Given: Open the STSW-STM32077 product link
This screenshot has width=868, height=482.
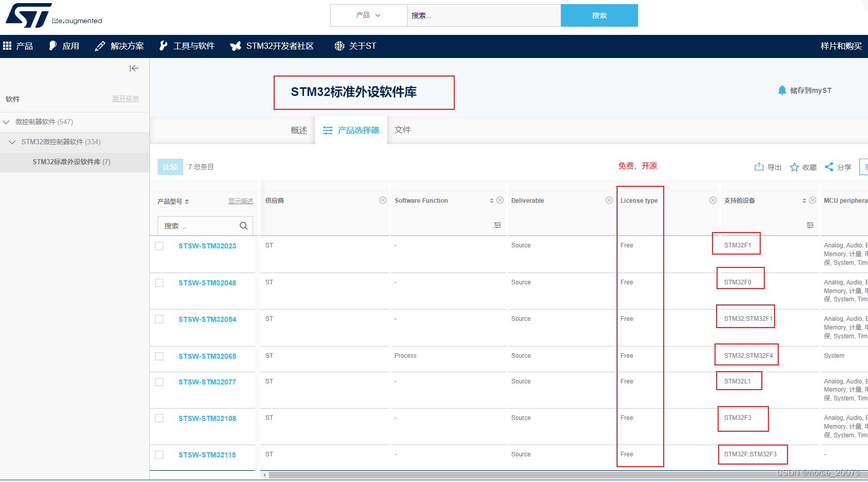Looking at the screenshot, I should point(207,381).
